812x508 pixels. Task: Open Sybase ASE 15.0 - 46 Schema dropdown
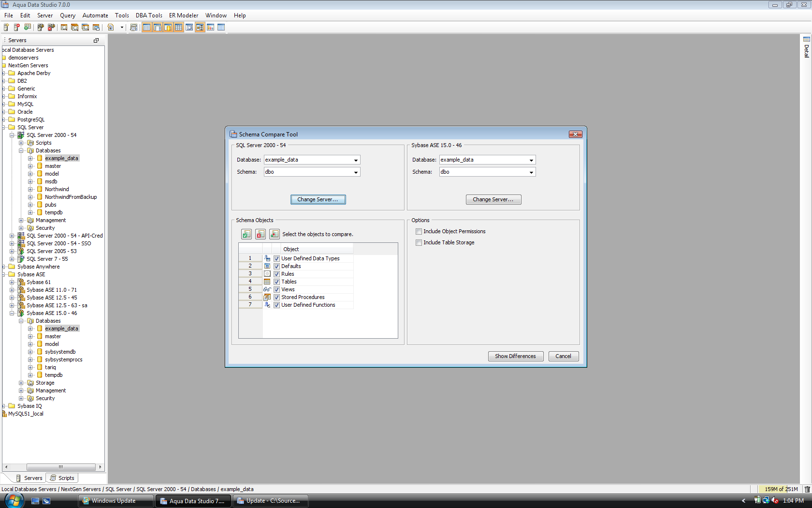[x=531, y=172]
